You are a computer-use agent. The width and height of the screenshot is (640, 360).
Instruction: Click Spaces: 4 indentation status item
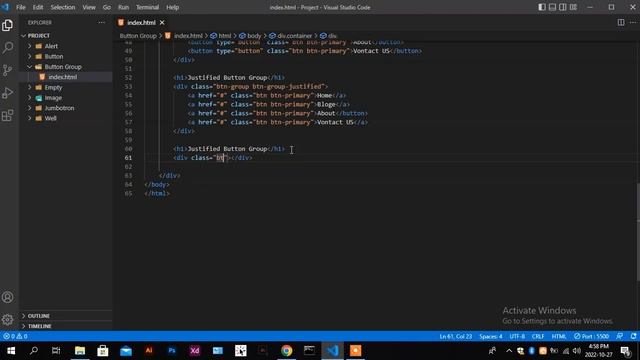pyautogui.click(x=491, y=336)
